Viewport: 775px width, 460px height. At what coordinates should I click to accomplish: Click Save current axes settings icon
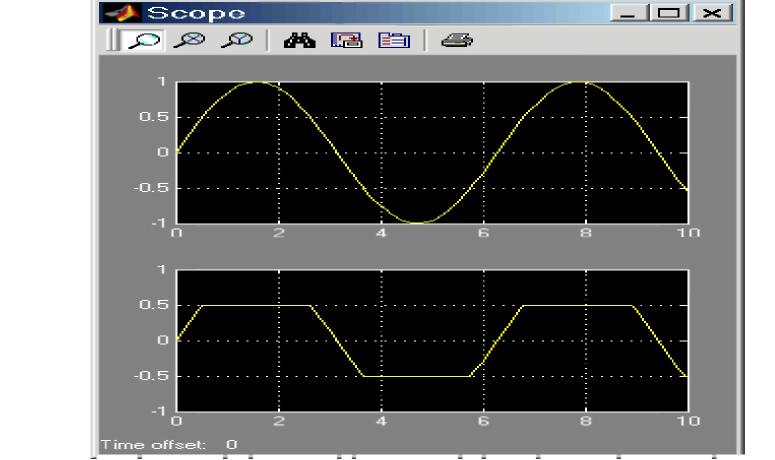(x=346, y=41)
